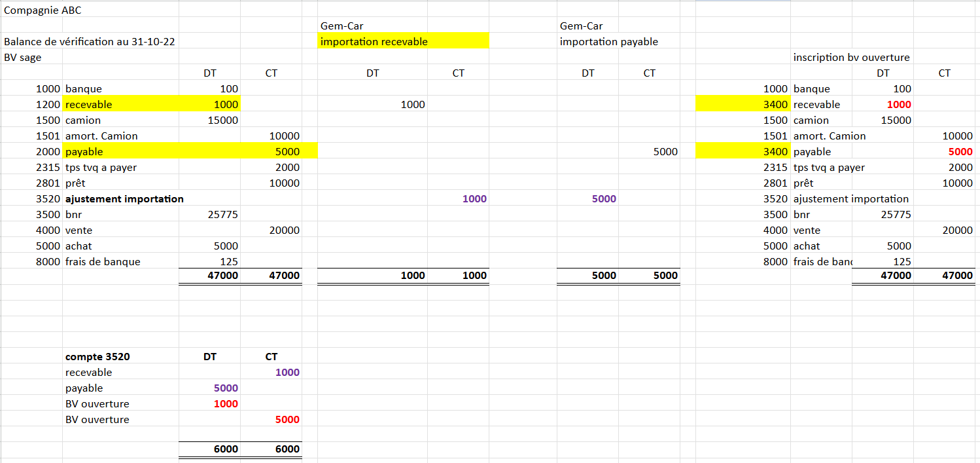Select purple 1000 in compte 3520 recevable row
The height and width of the screenshot is (463, 980).
[287, 373]
